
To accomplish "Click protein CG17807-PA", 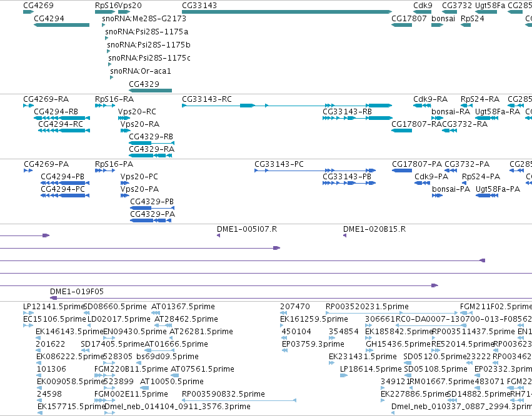I will pyautogui.click(x=402, y=171).
